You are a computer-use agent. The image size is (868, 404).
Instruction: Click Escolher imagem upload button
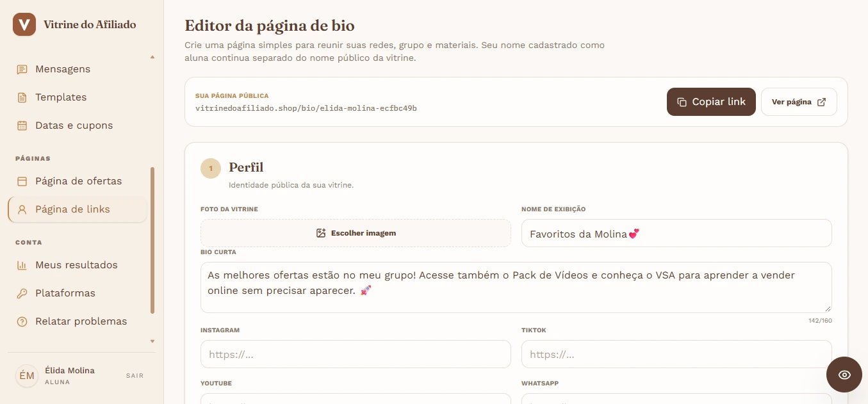(356, 233)
